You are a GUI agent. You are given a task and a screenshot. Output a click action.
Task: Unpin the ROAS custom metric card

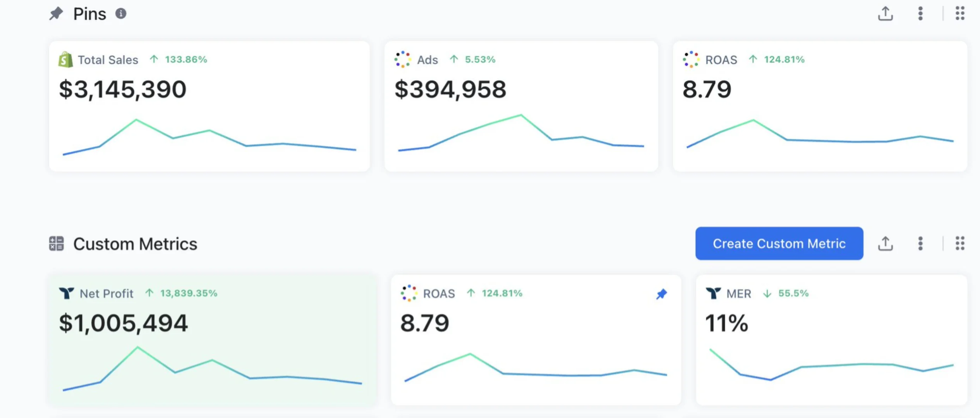[661, 294]
